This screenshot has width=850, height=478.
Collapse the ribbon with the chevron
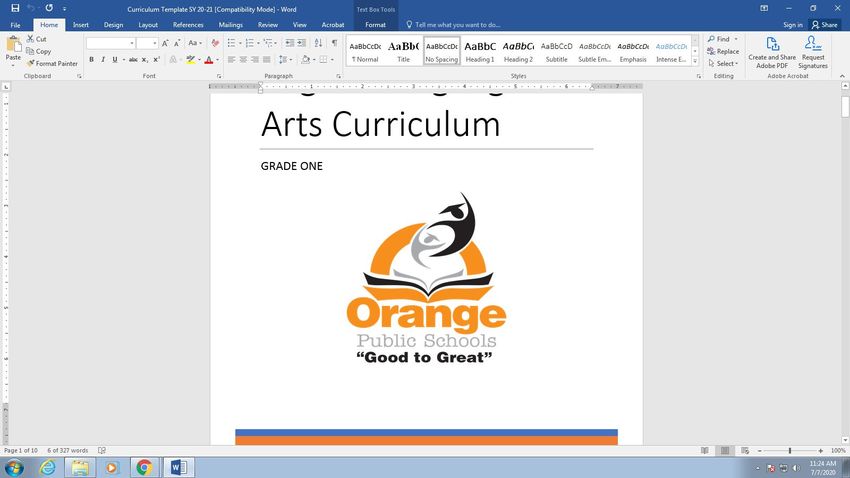click(842, 76)
